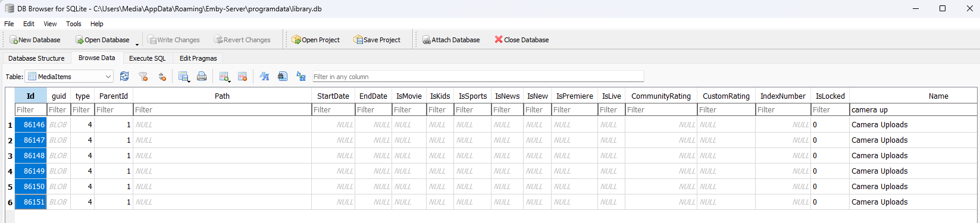Viewport: 980px width, 223px height.
Task: Focus the Filter in any column field
Action: (x=478, y=76)
